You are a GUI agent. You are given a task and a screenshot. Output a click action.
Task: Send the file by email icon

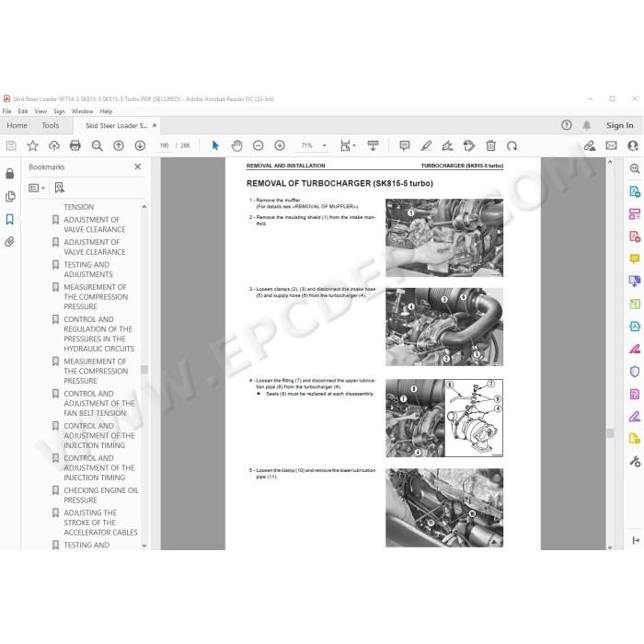[611, 145]
